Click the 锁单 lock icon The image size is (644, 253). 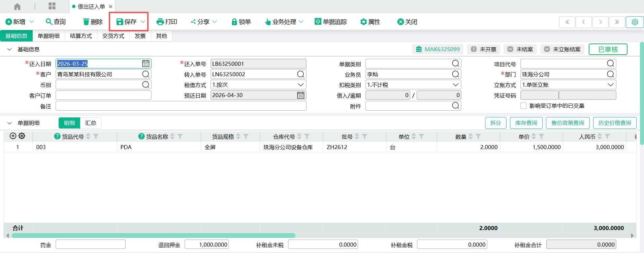(234, 22)
